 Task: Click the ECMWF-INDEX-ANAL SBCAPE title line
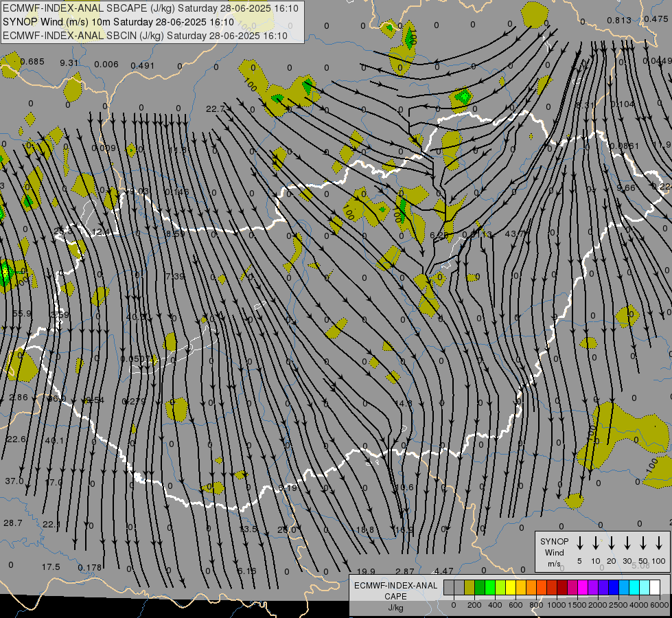point(150,8)
